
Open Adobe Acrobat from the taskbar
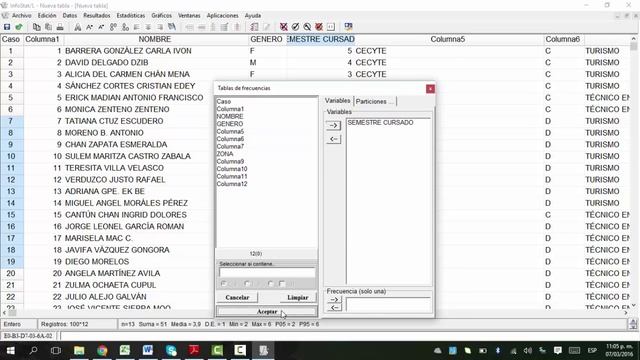pyautogui.click(x=194, y=351)
